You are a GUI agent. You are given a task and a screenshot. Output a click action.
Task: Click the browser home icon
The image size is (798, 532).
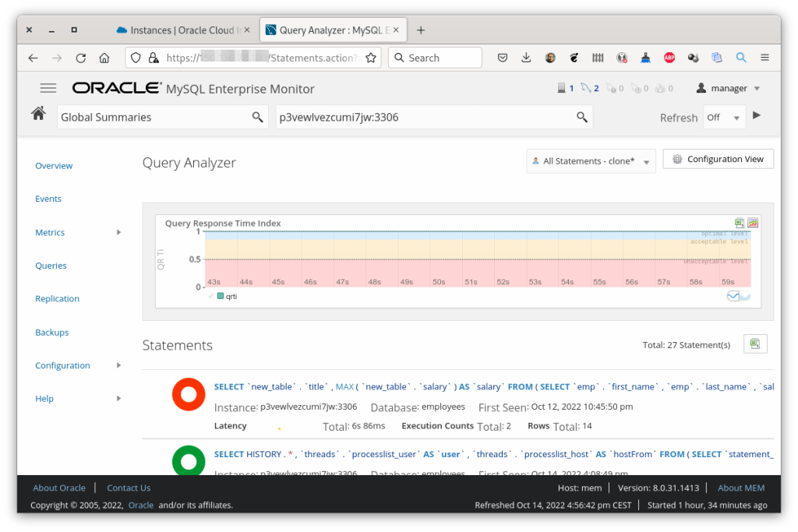click(104, 58)
